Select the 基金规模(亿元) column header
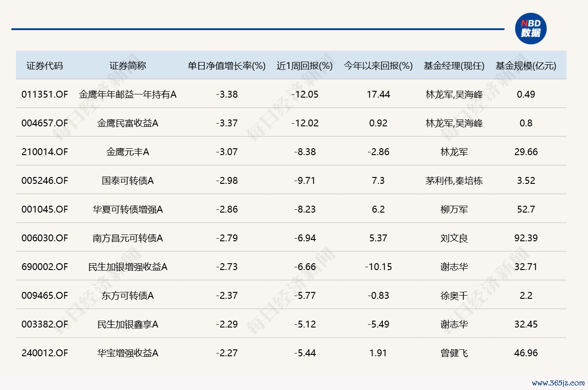Viewport: 588px width, 390px height. click(526, 66)
